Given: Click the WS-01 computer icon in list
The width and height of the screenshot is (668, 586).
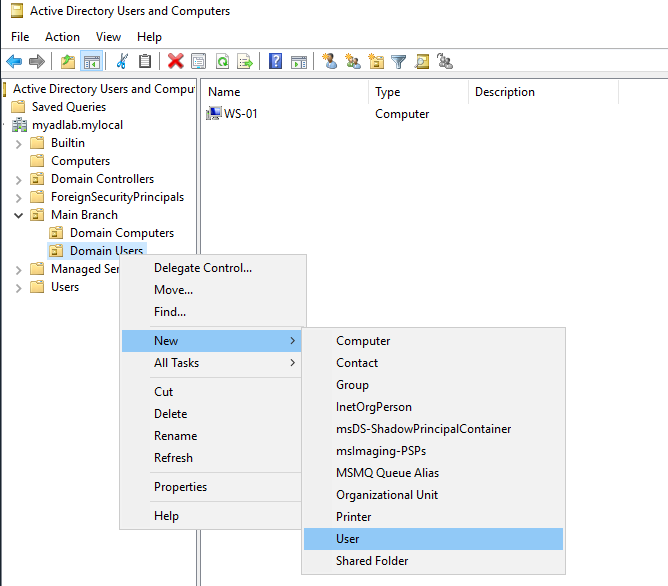Looking at the screenshot, I should 213,114.
